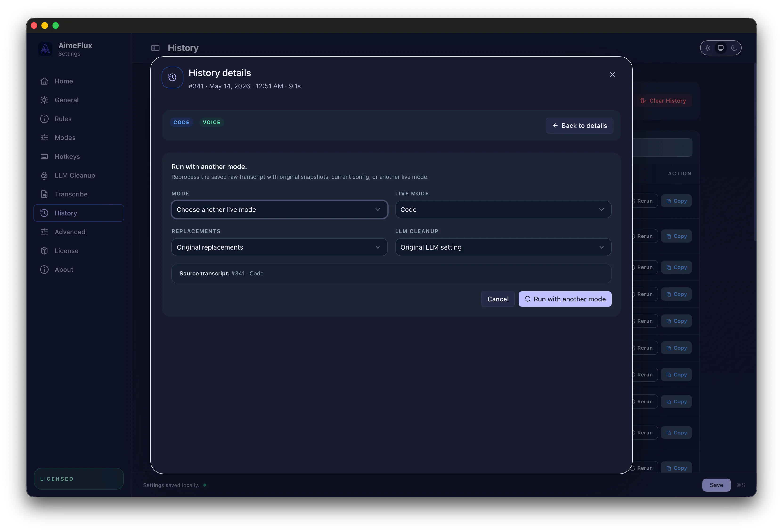Click the Rules info icon
Image resolution: width=783 pixels, height=532 pixels.
(44, 119)
